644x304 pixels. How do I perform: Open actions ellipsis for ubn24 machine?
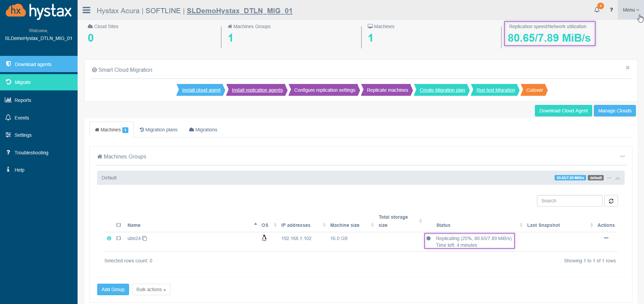click(x=606, y=238)
